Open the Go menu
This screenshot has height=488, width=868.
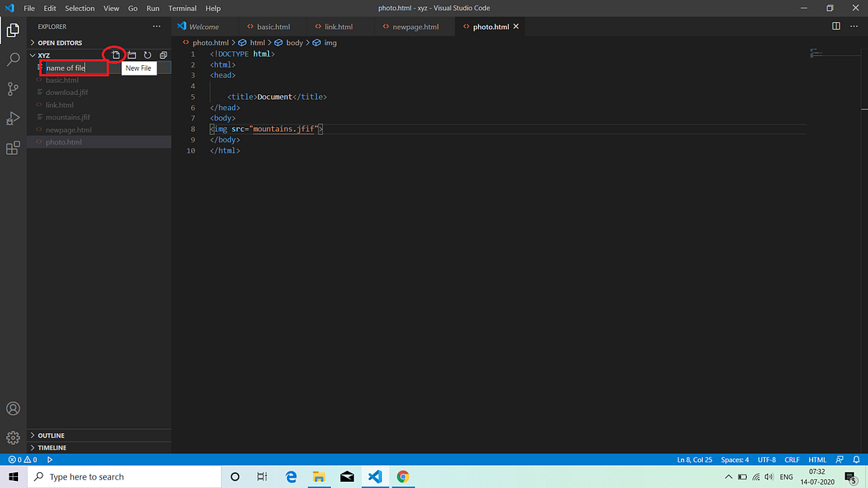click(x=133, y=9)
